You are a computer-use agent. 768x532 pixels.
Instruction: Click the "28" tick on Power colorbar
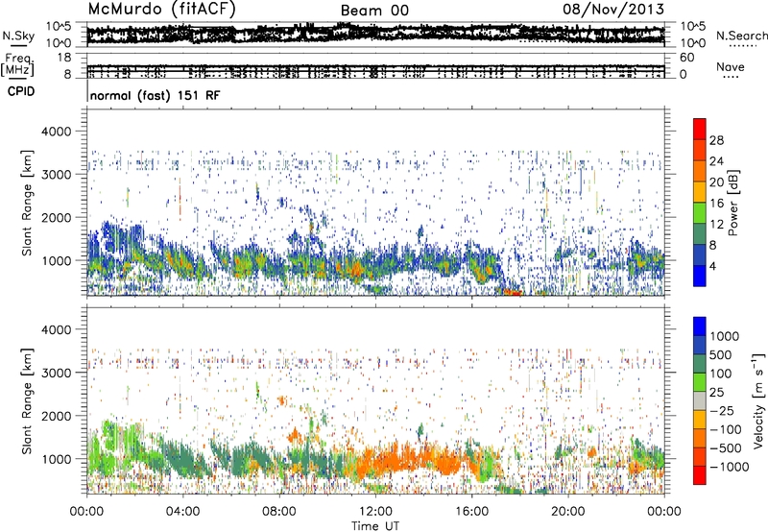point(716,140)
